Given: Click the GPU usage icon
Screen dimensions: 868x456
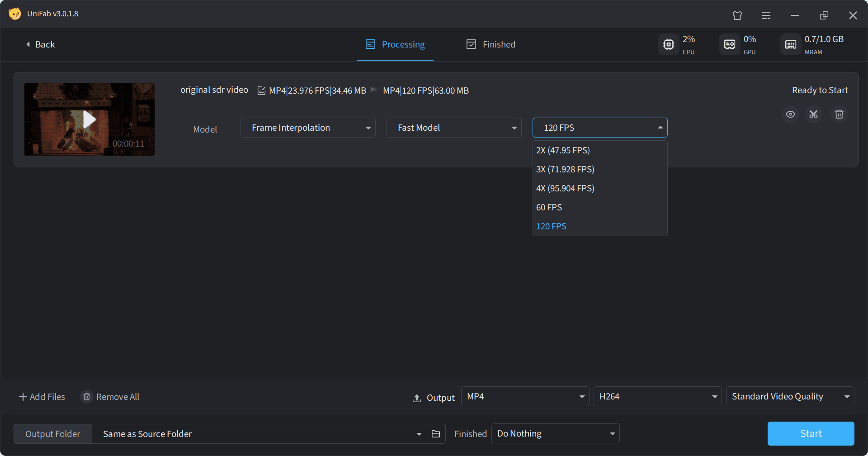Looking at the screenshot, I should coord(730,44).
